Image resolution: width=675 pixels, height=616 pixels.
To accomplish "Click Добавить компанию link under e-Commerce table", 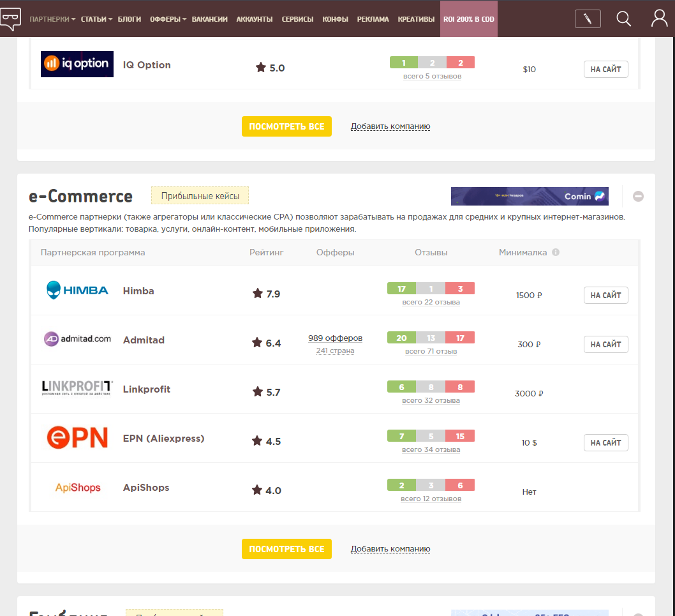I will 390,549.
